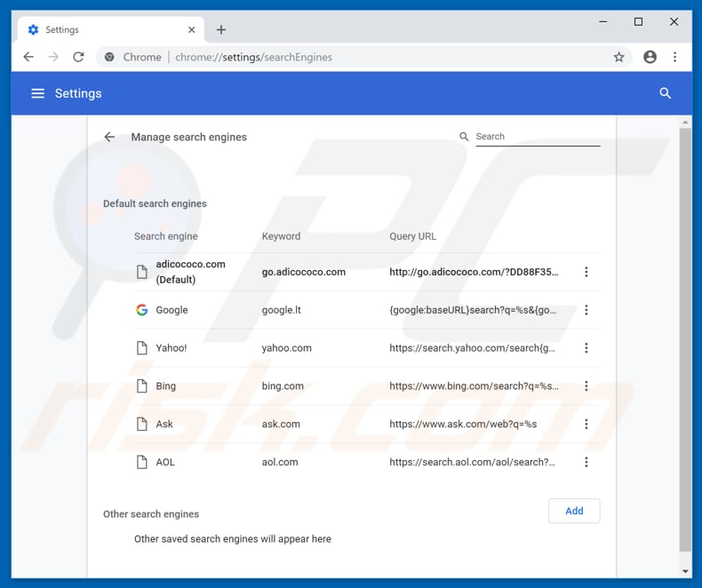The height and width of the screenshot is (588, 702).
Task: Click the page icon beside Ask
Action: tap(142, 424)
